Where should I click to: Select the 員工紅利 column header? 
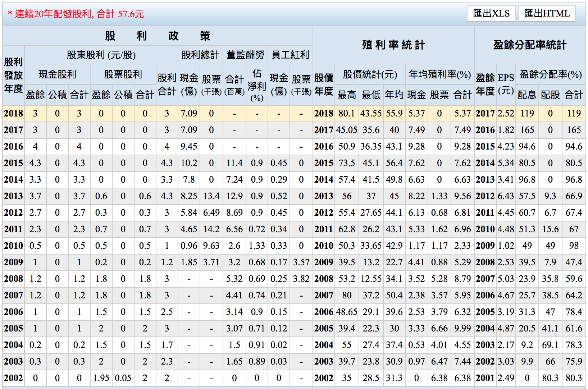[x=290, y=55]
